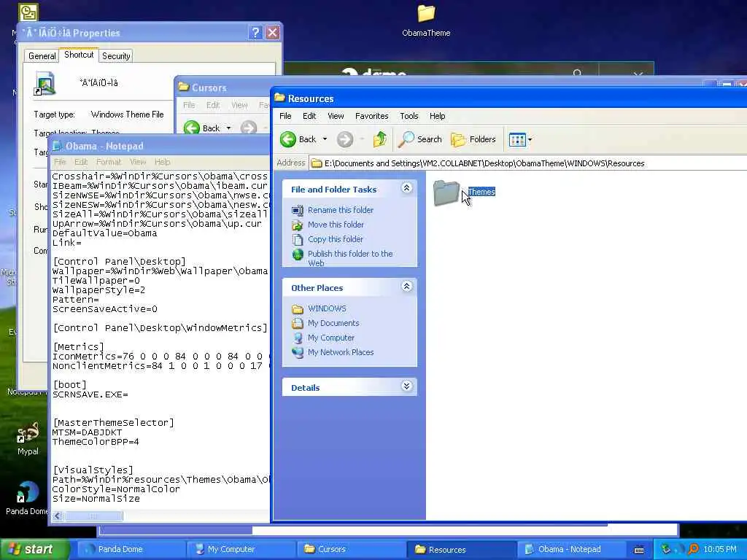Click My Network Places icon
Viewport: 747px width, 560px height.
(298, 352)
